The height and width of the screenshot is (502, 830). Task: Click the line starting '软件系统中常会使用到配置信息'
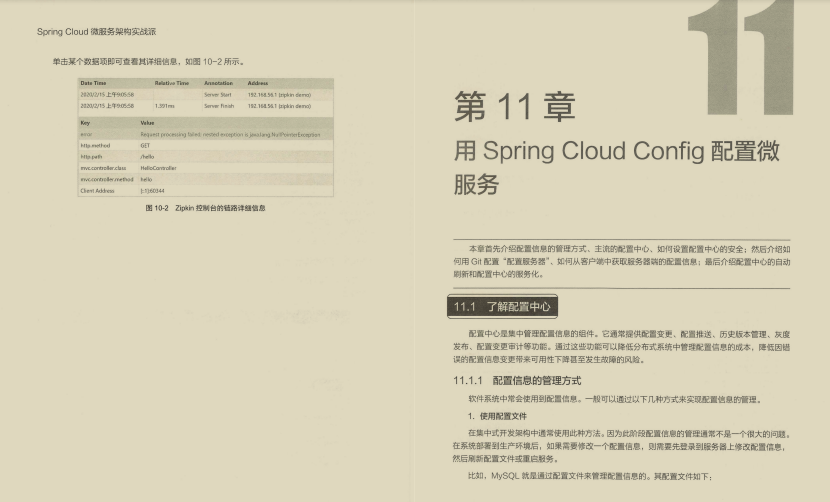pyautogui.click(x=615, y=399)
